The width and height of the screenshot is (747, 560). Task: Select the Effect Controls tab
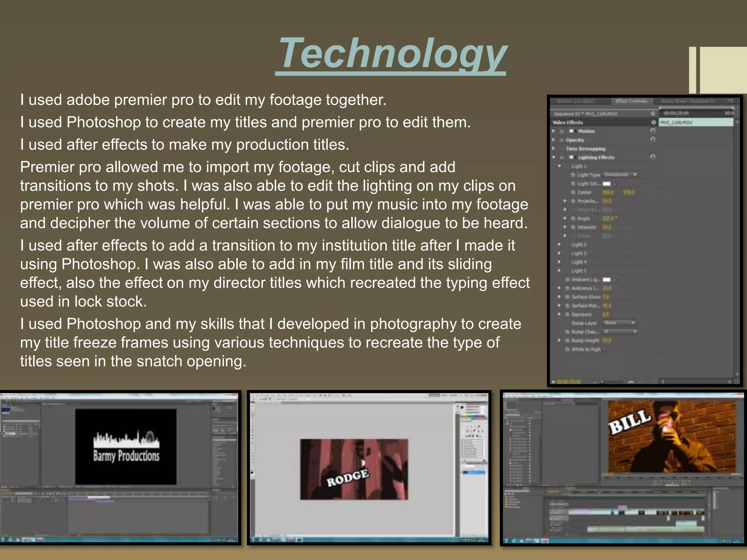(632, 101)
